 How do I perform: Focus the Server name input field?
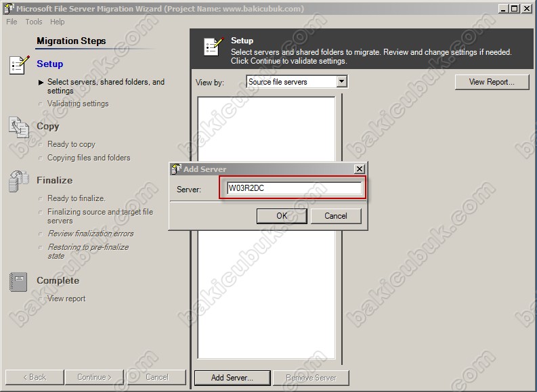[294, 188]
